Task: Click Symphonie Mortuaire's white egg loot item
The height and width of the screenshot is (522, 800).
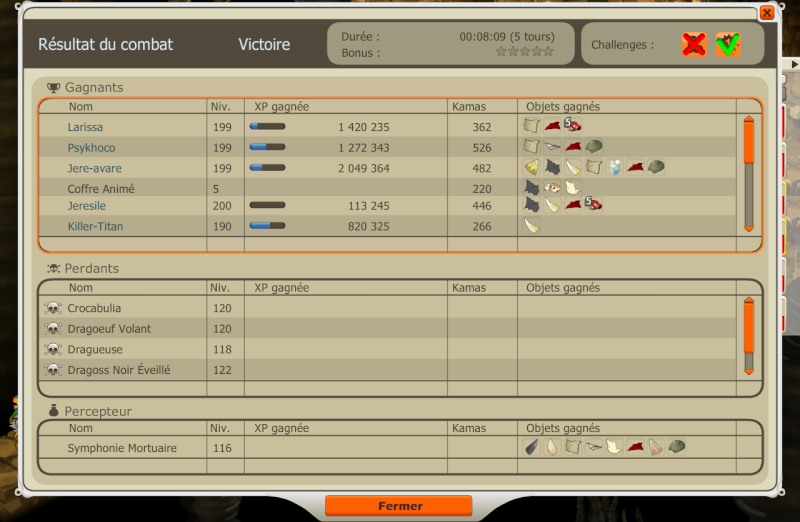Action: coord(552,447)
